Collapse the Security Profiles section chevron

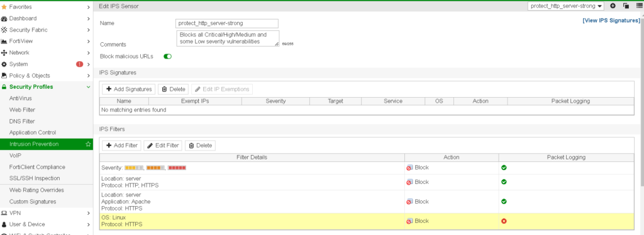click(x=89, y=87)
